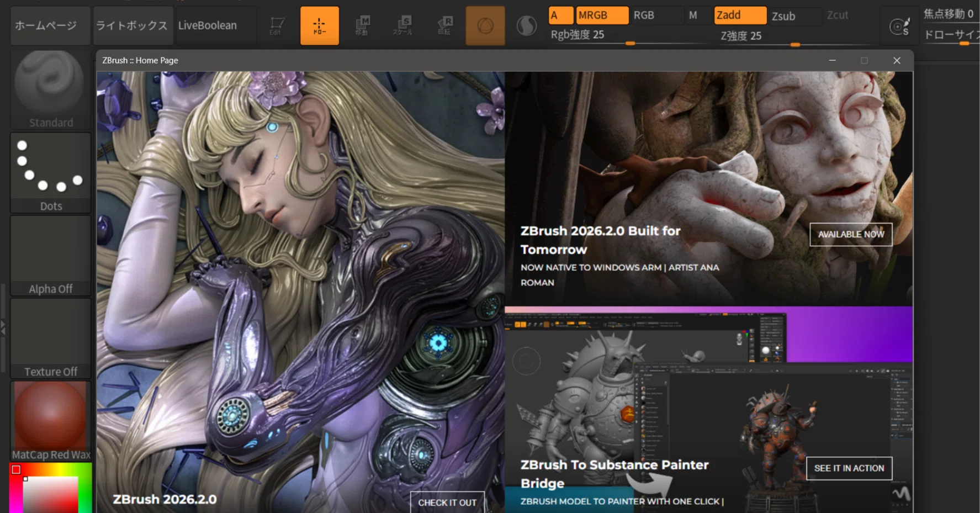Click the SEE IT IN ACTION button
The height and width of the screenshot is (513, 980).
click(849, 468)
